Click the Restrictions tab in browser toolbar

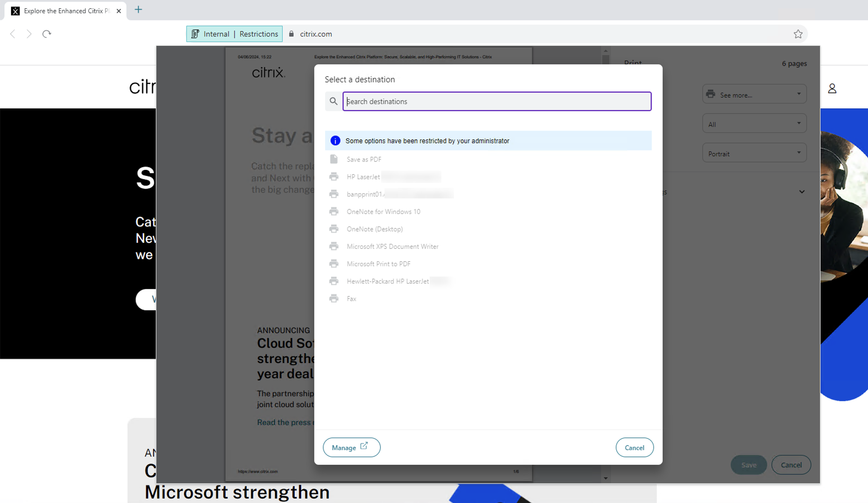[259, 33]
